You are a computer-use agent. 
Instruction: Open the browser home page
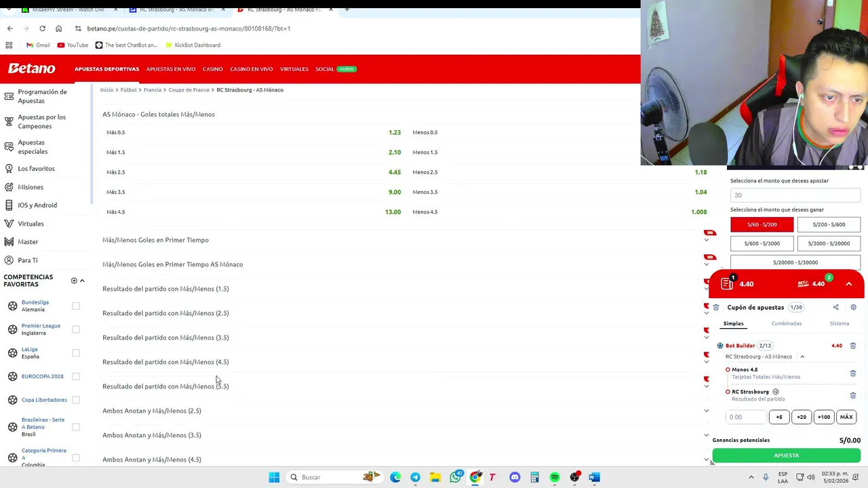coord(58,28)
